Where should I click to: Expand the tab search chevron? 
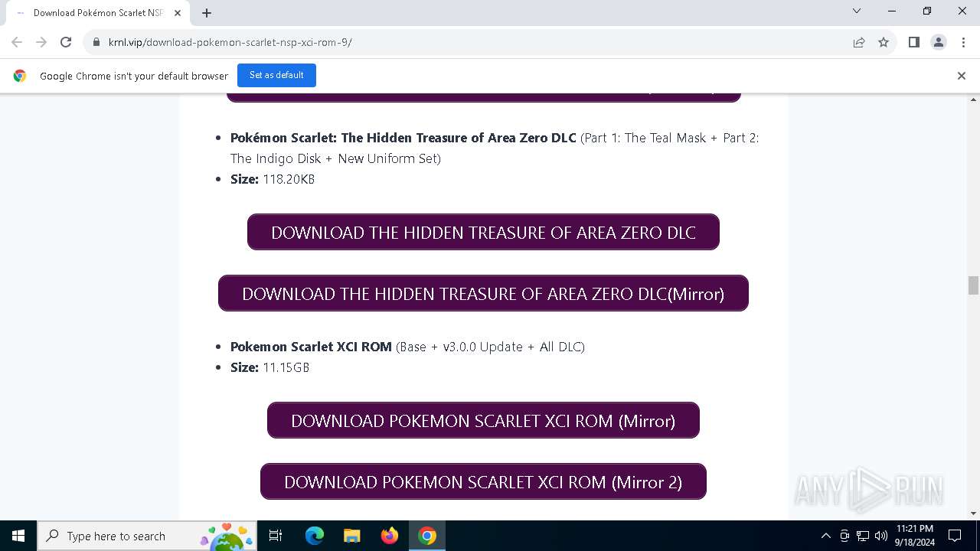pos(857,11)
